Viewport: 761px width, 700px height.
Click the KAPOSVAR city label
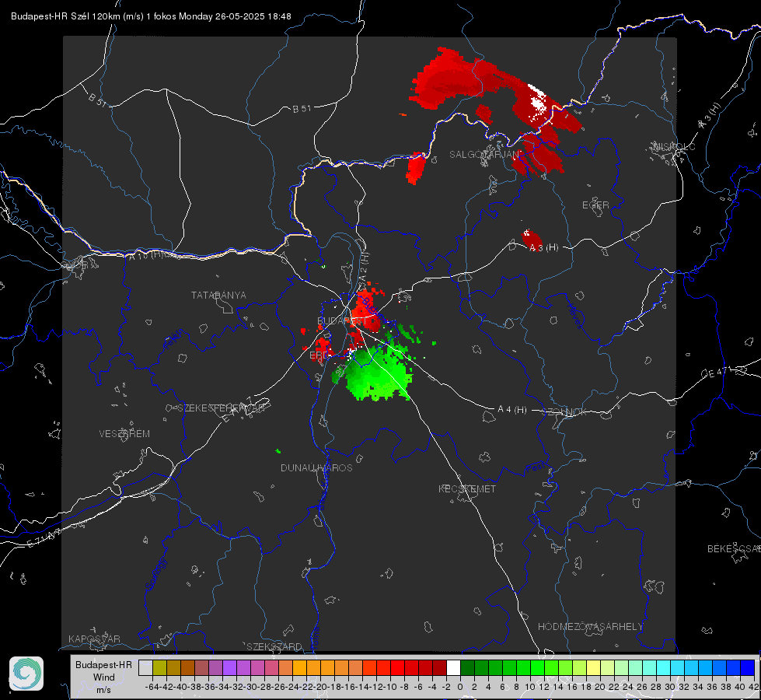click(94, 639)
